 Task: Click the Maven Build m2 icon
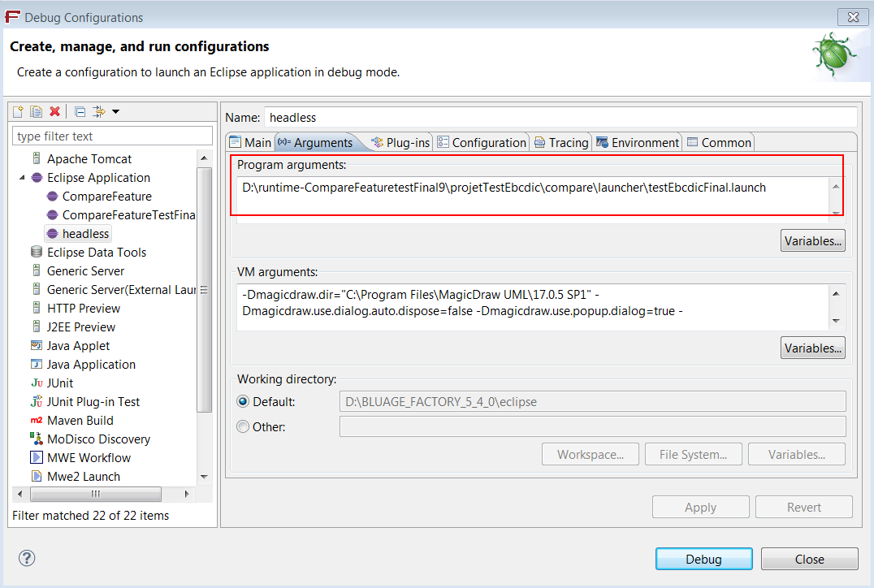[x=37, y=420]
